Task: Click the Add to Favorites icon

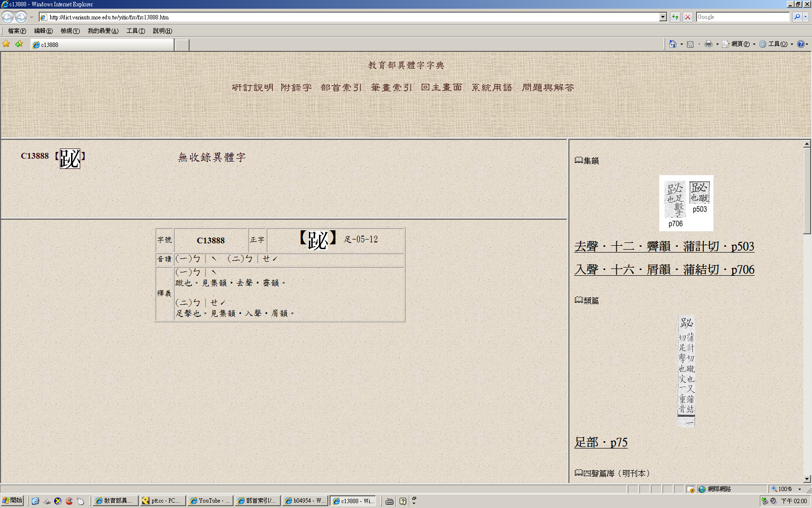Action: coord(19,44)
